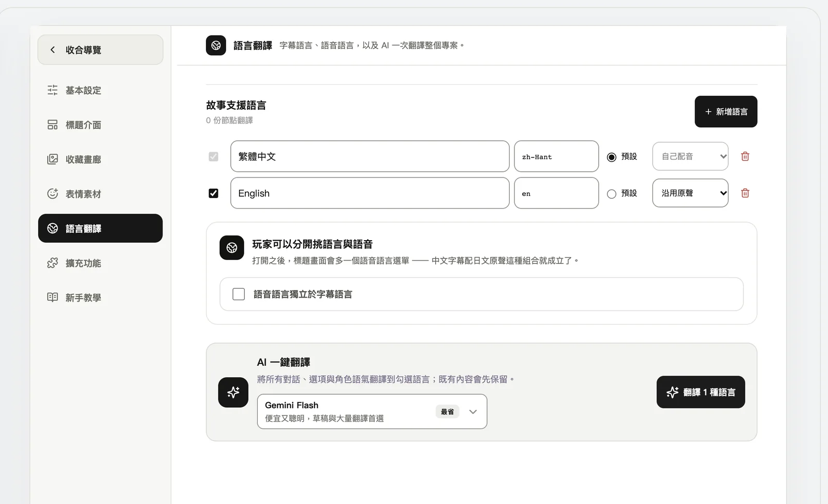
Task: Click 翻譯 1 種語言 button
Action: tap(701, 392)
